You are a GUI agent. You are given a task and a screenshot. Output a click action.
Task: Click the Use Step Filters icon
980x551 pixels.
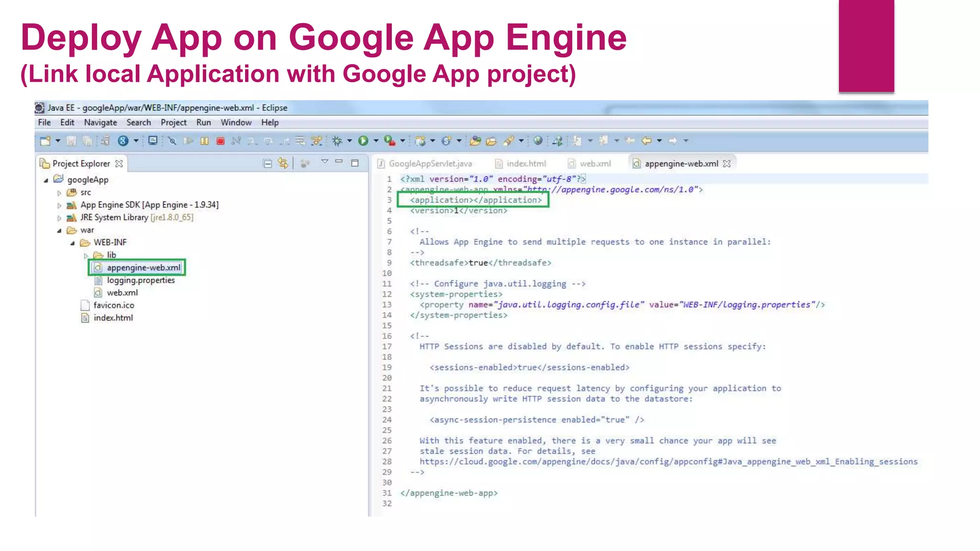point(316,141)
